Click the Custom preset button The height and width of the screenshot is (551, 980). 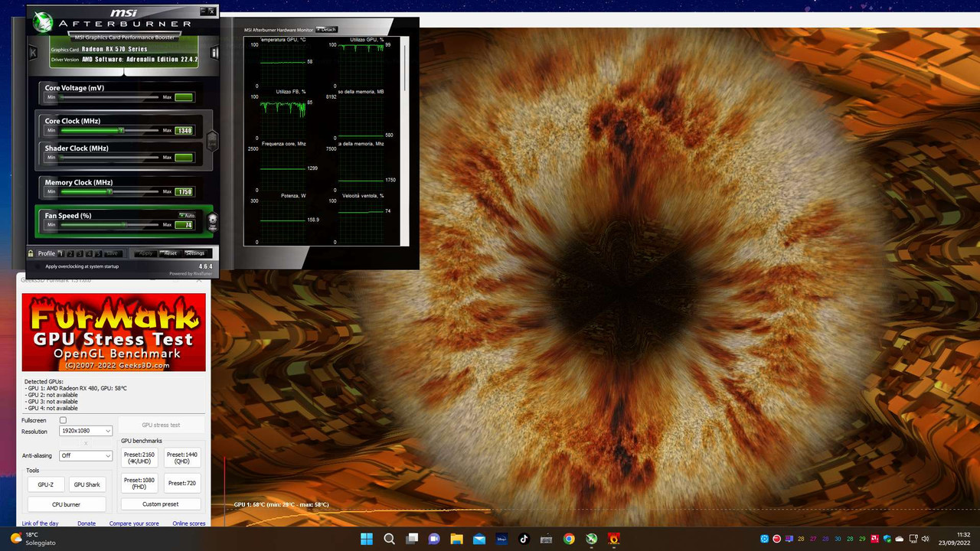click(x=161, y=504)
